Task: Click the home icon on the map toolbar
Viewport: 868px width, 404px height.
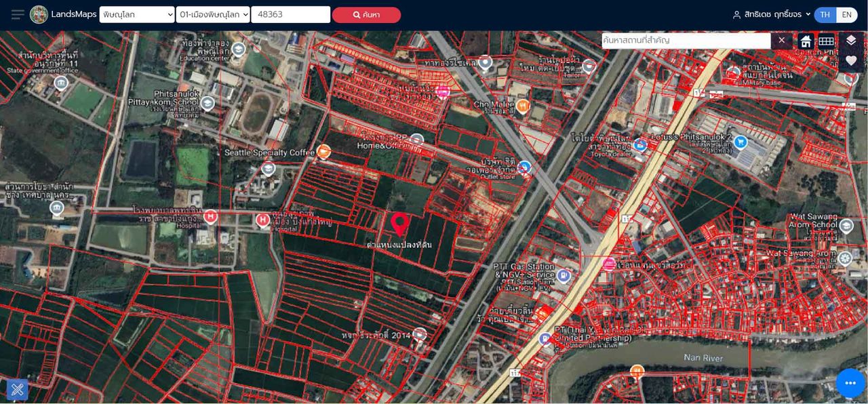Action: click(x=806, y=41)
